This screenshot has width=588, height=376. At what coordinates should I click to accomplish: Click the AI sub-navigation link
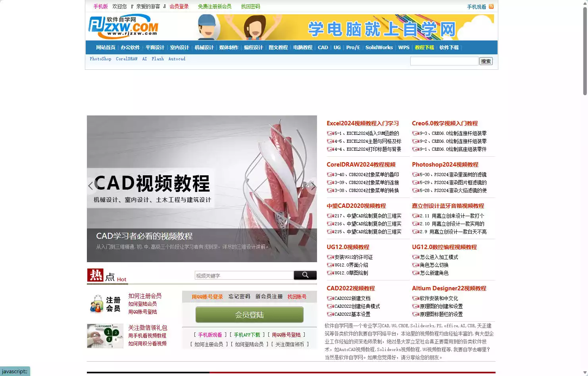click(x=144, y=59)
